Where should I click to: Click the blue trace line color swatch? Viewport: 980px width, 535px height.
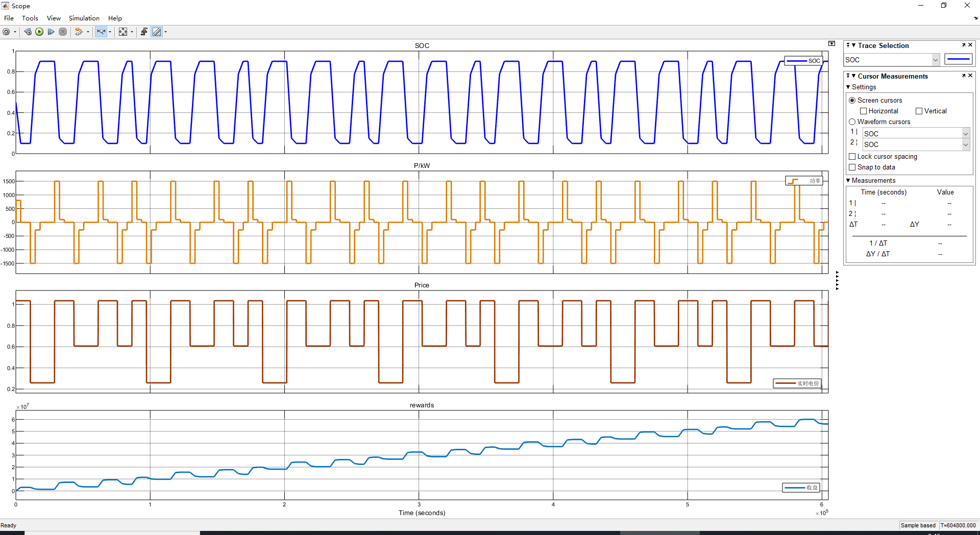[958, 60]
